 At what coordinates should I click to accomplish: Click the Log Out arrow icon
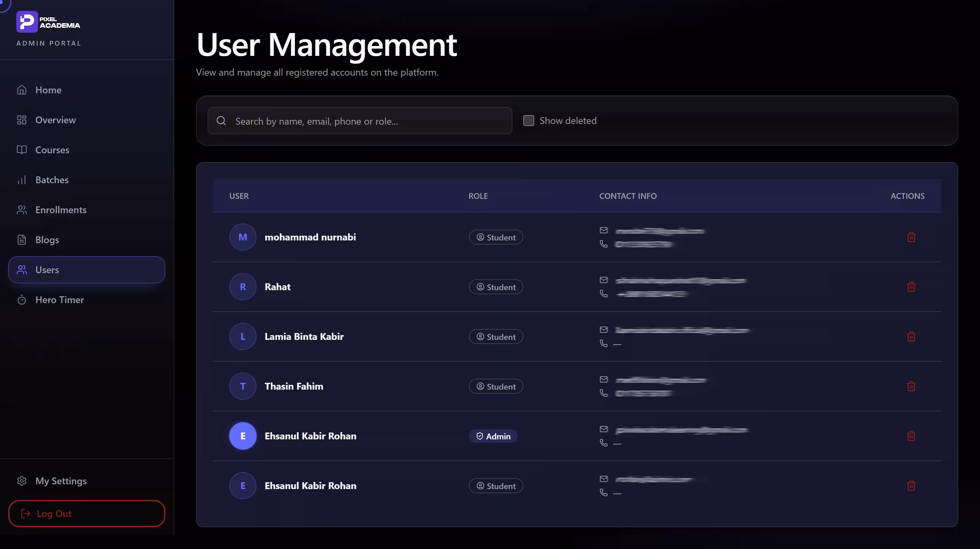click(x=26, y=514)
